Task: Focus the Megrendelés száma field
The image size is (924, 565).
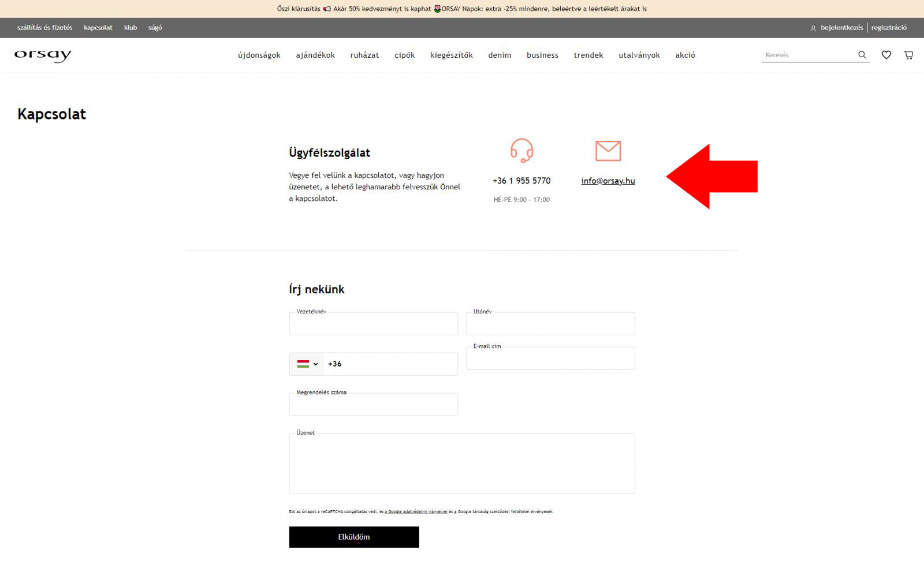Action: 374,405
